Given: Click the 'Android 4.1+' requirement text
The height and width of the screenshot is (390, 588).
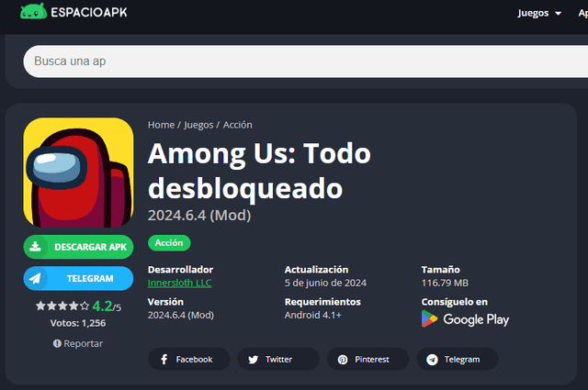Looking at the screenshot, I should (x=312, y=315).
